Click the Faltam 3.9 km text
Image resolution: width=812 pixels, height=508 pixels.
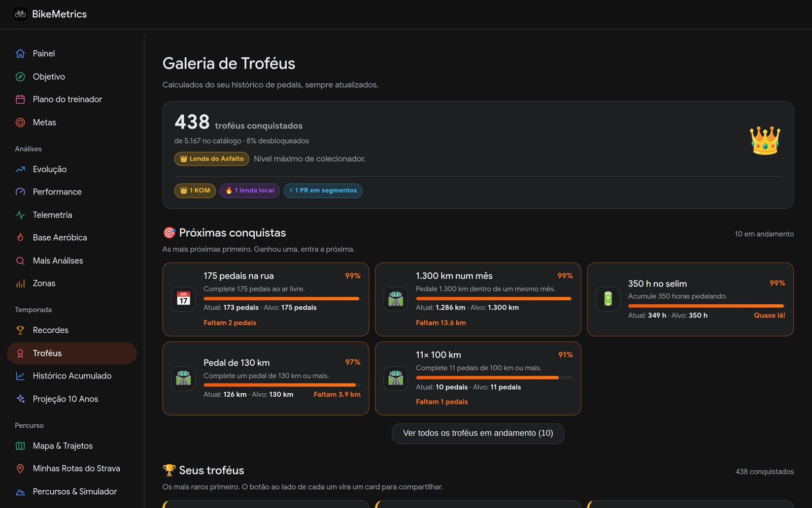pyautogui.click(x=337, y=394)
